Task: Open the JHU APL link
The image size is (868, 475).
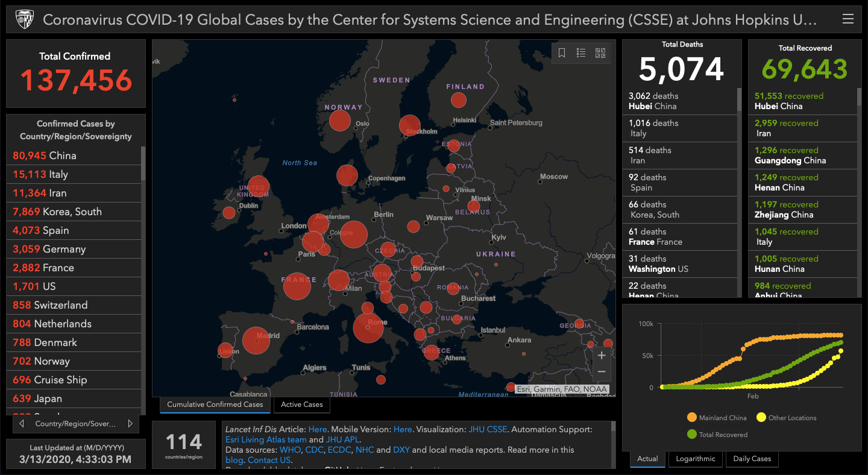Action: pyautogui.click(x=343, y=440)
